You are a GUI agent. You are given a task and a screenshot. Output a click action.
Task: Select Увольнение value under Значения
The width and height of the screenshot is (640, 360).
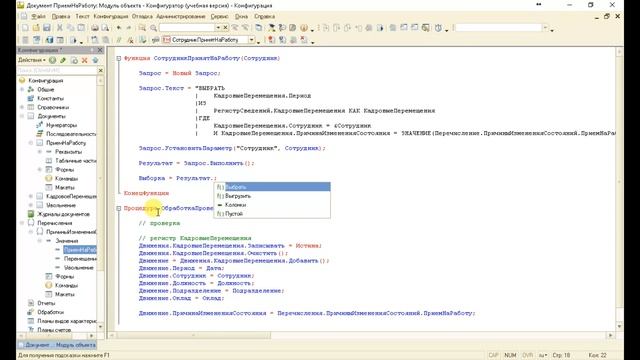click(78, 268)
